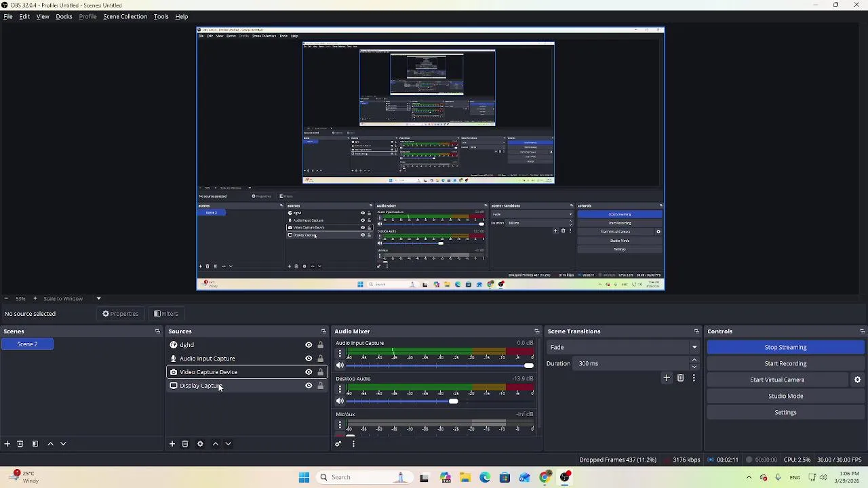The height and width of the screenshot is (488, 868).
Task: Add a new source with plus icon
Action: (172, 444)
